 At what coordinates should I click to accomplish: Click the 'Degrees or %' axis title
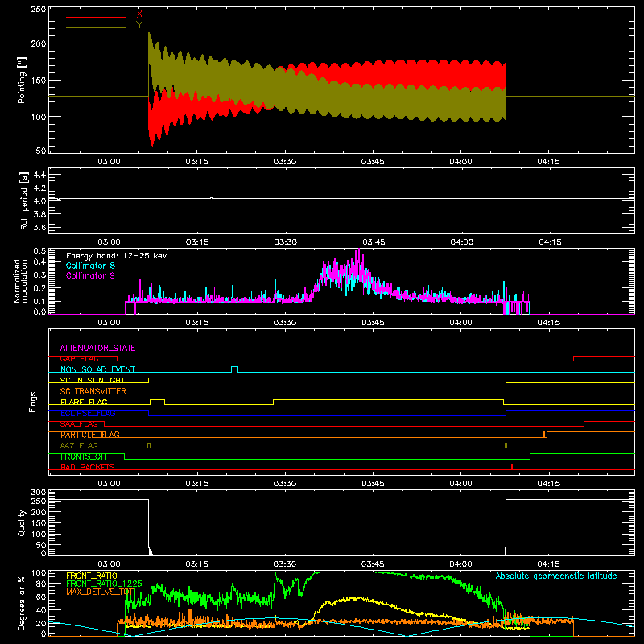click(x=22, y=603)
